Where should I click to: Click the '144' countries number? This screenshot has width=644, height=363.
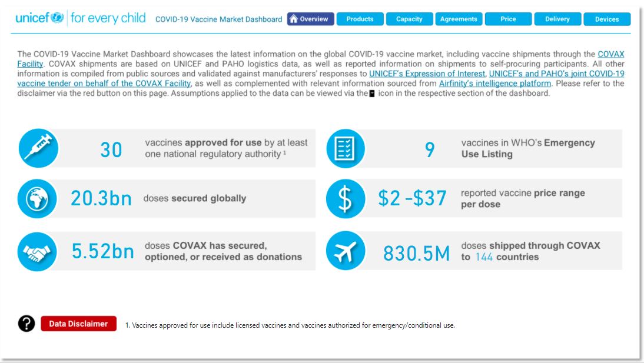click(x=484, y=257)
